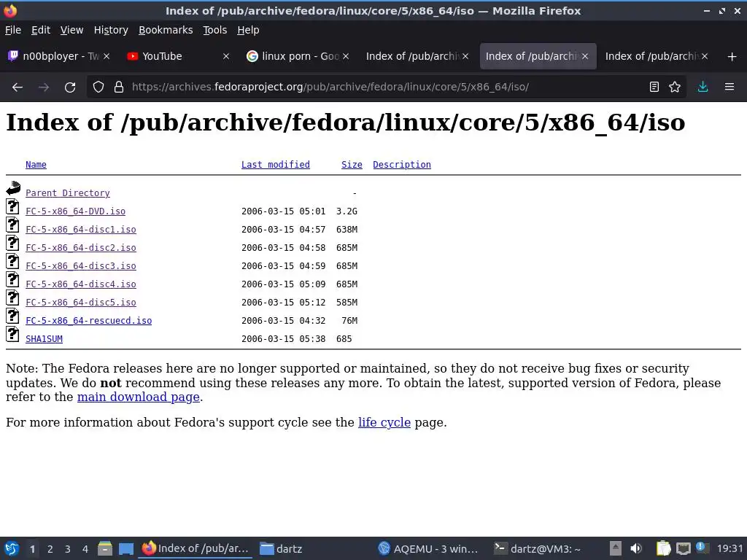
Task: Click the file icon beside FC-5-x86_64-disc1.iso
Action: click(12, 225)
